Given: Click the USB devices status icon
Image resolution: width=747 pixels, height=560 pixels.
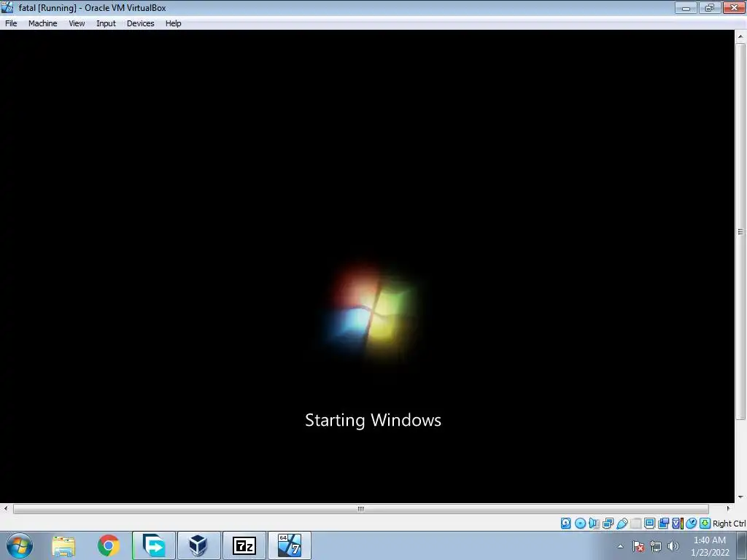Looking at the screenshot, I should 622,524.
